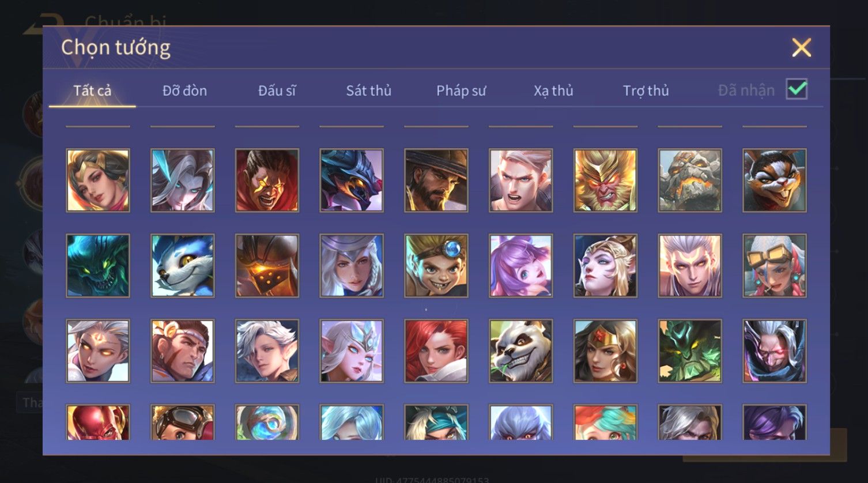Choose the purple-haired girl hero portrait

(x=520, y=266)
